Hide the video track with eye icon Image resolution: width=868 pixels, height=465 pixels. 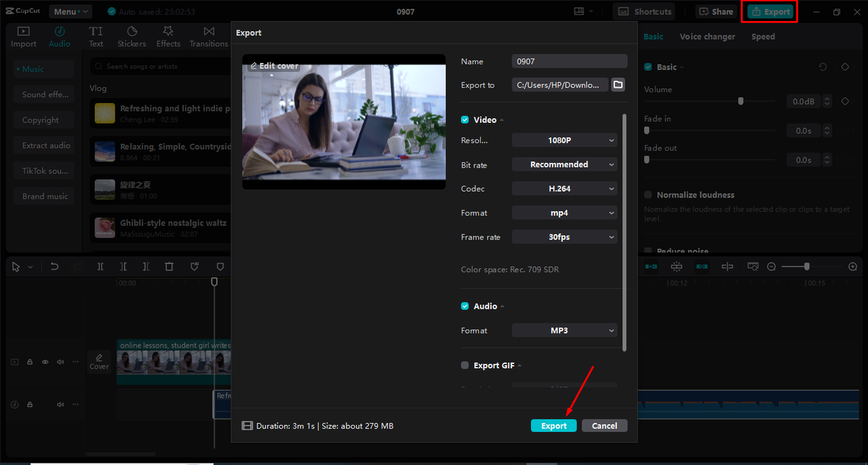[x=45, y=362]
